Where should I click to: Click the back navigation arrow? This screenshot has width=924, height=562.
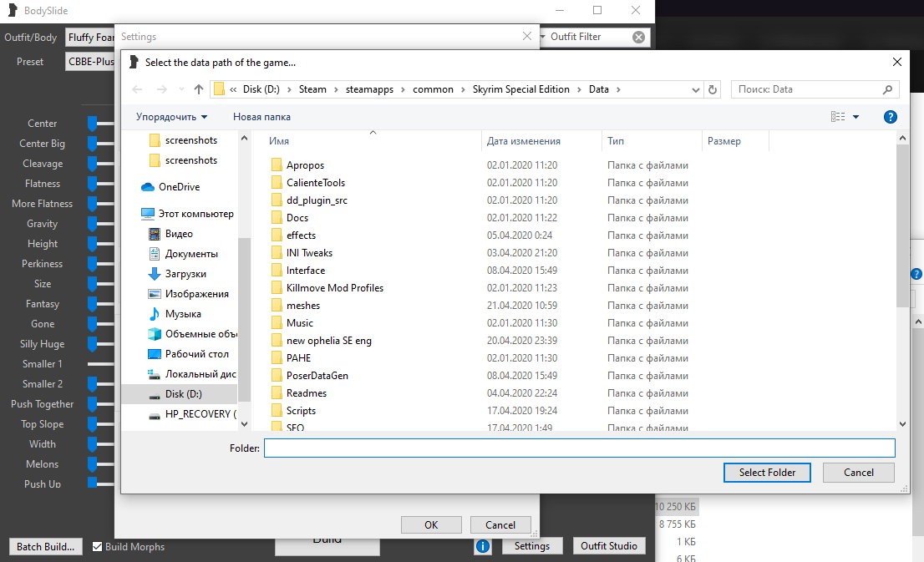pyautogui.click(x=138, y=89)
